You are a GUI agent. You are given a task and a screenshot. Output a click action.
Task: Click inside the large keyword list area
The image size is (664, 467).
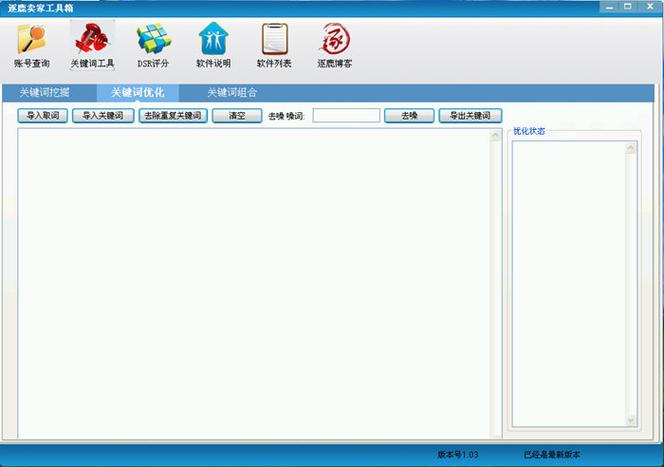pyautogui.click(x=250, y=280)
